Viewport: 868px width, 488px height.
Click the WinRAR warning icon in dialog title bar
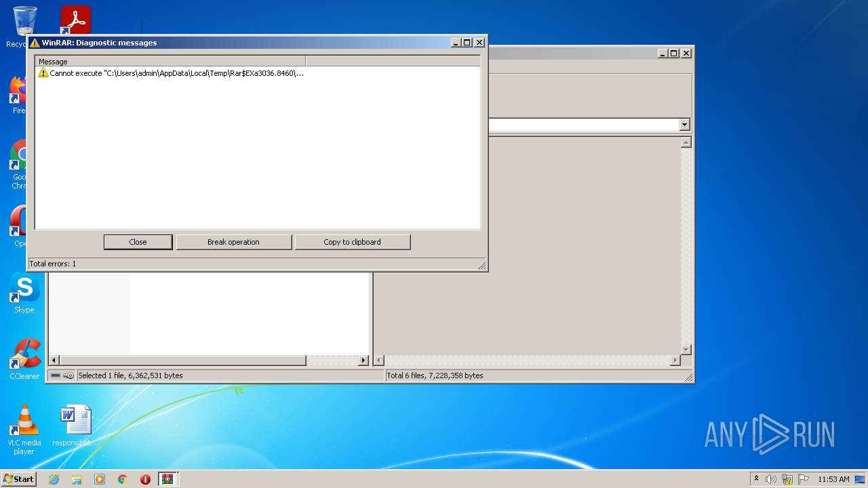35,43
